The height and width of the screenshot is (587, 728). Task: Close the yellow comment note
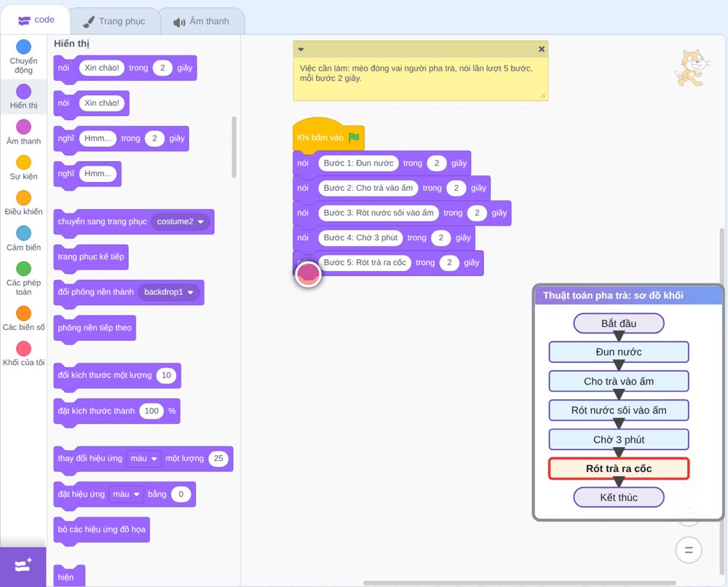coord(542,50)
